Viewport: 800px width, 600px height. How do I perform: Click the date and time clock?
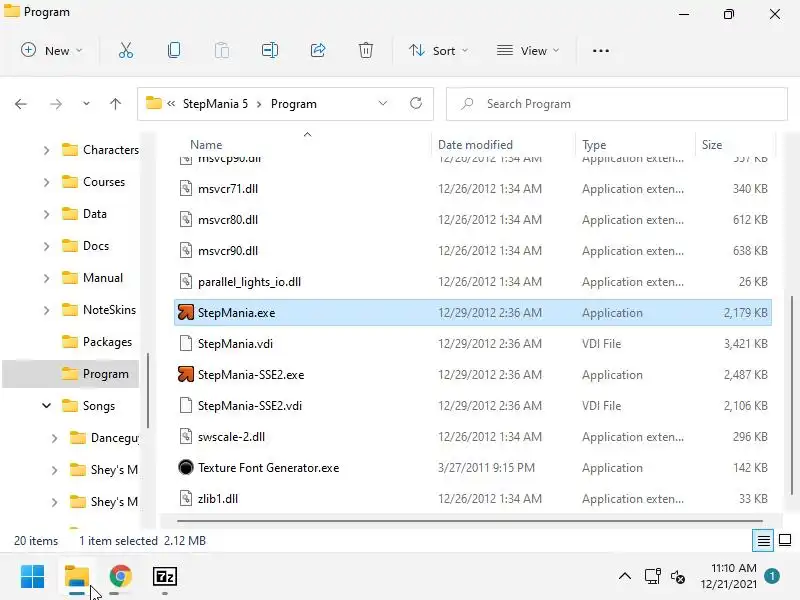point(729,576)
